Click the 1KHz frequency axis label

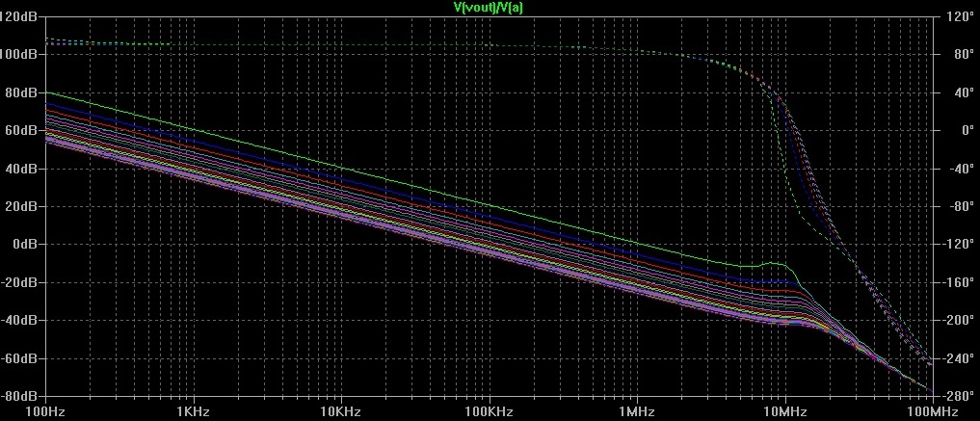194,412
